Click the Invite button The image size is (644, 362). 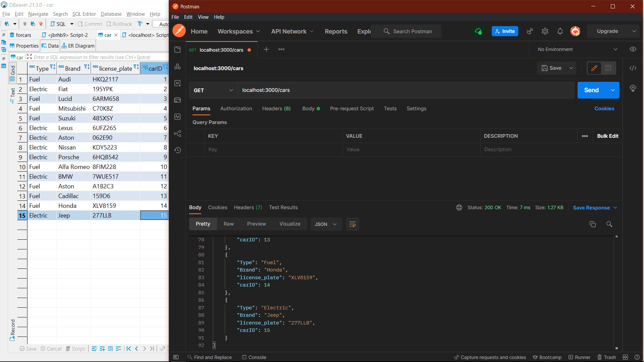click(x=505, y=31)
